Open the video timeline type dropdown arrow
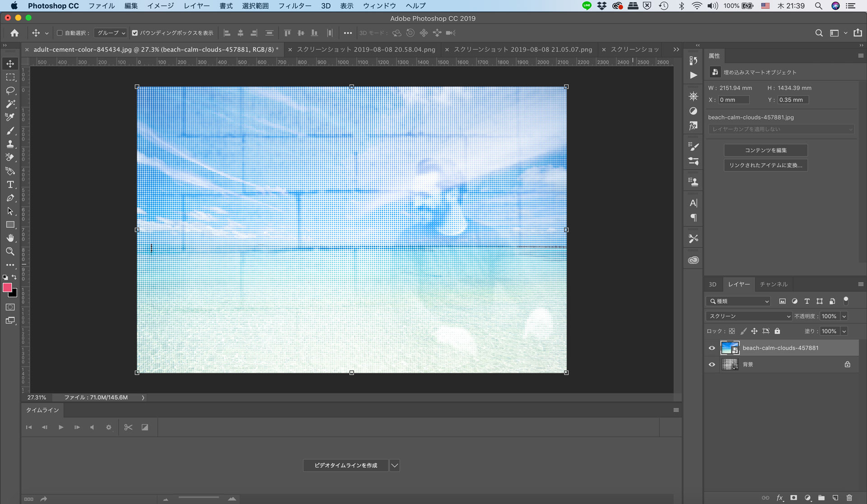The image size is (867, 504). (x=394, y=466)
